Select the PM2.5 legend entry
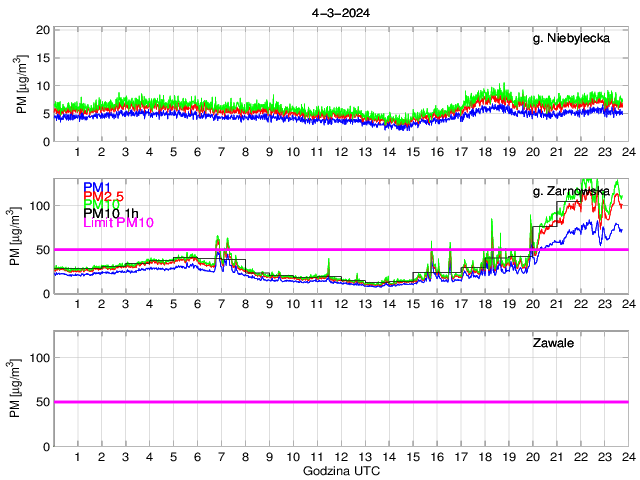Image resolution: width=640 pixels, height=480 pixels. pyautogui.click(x=104, y=196)
